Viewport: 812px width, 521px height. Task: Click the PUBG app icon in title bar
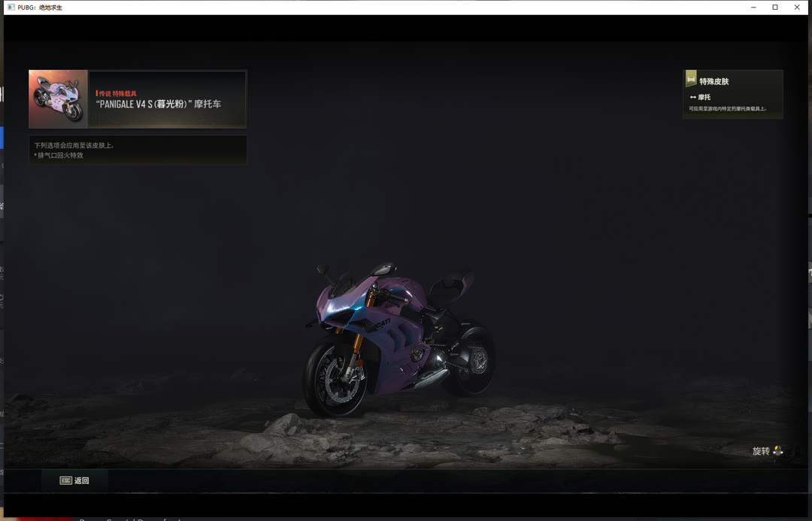(11, 8)
